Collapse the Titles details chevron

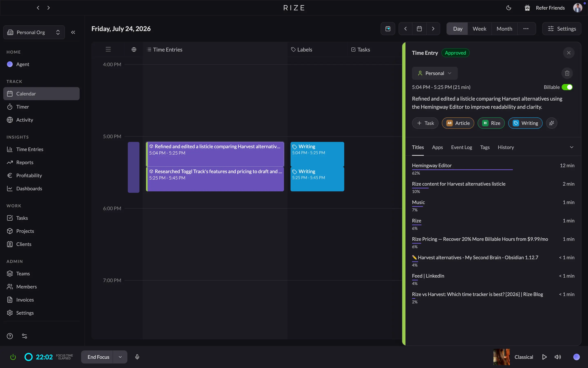click(571, 147)
